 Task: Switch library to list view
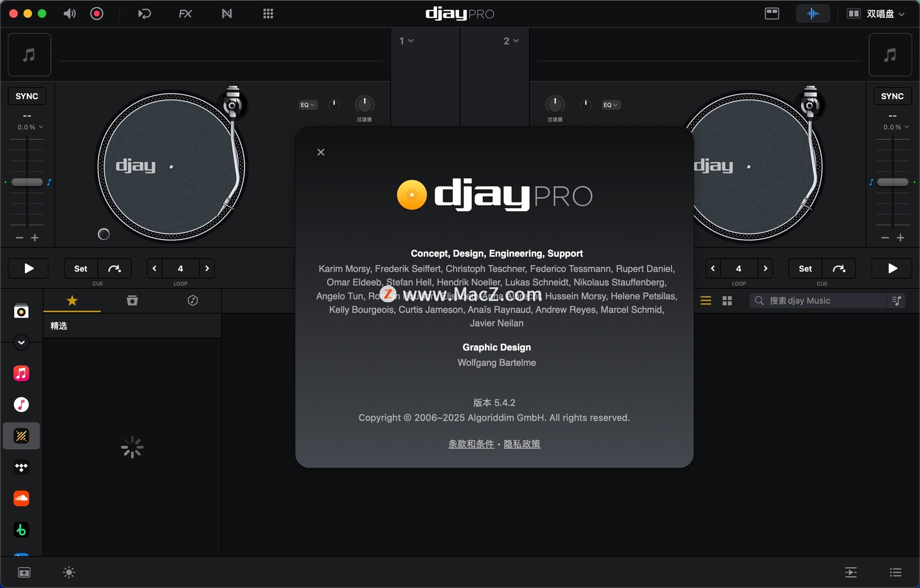click(x=705, y=300)
